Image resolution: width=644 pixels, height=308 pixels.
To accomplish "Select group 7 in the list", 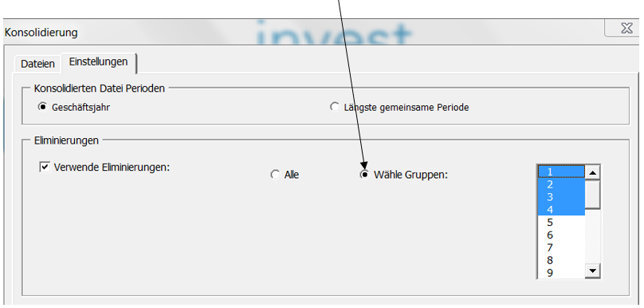I will [x=561, y=247].
